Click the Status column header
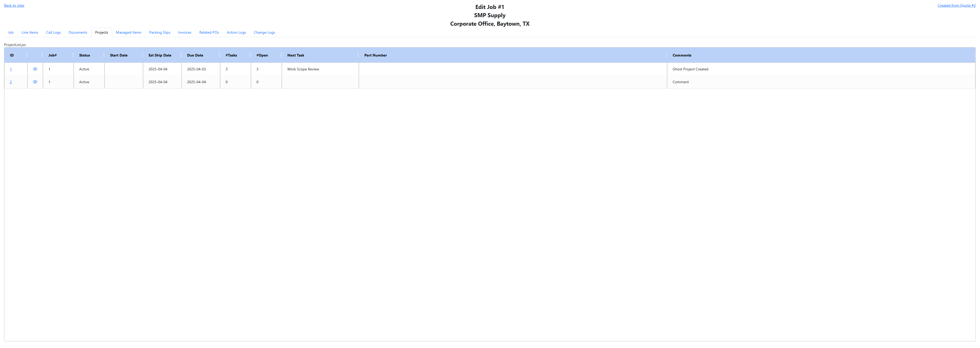The image size is (980, 348). (x=84, y=55)
